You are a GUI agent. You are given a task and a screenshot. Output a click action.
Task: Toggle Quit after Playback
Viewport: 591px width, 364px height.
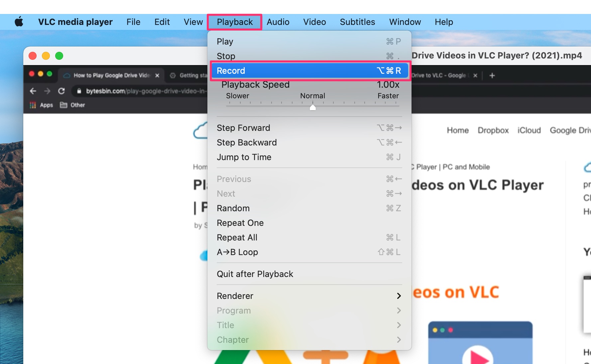[x=309, y=274]
